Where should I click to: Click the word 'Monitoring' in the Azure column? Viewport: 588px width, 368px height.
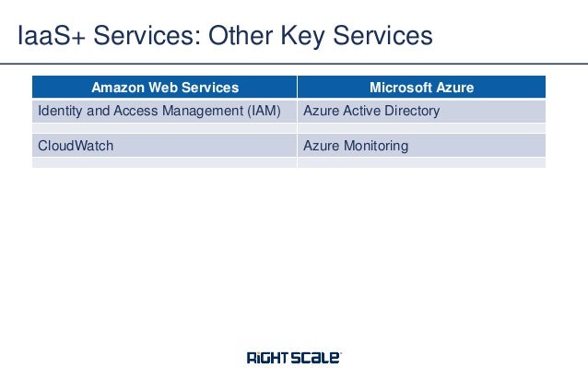tap(376, 147)
